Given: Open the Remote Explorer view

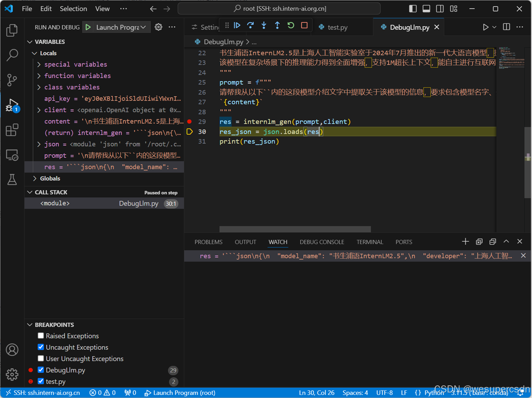Looking at the screenshot, I should click(12, 155).
